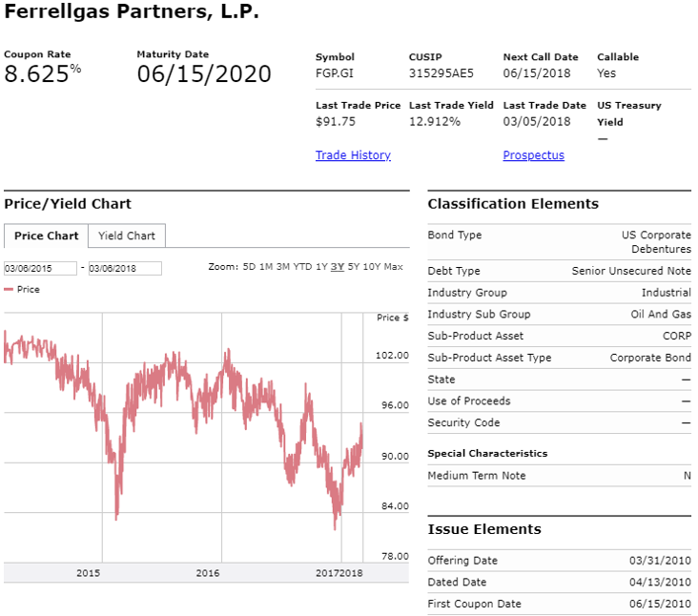
Task: Click the Last Trade Price $91.75
Action: (x=336, y=121)
